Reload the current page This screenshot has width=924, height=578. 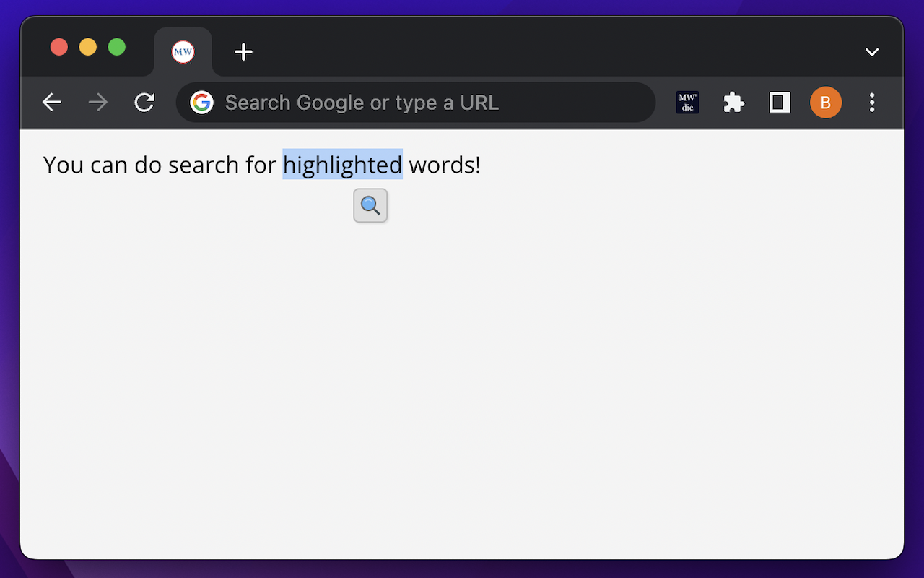(144, 103)
